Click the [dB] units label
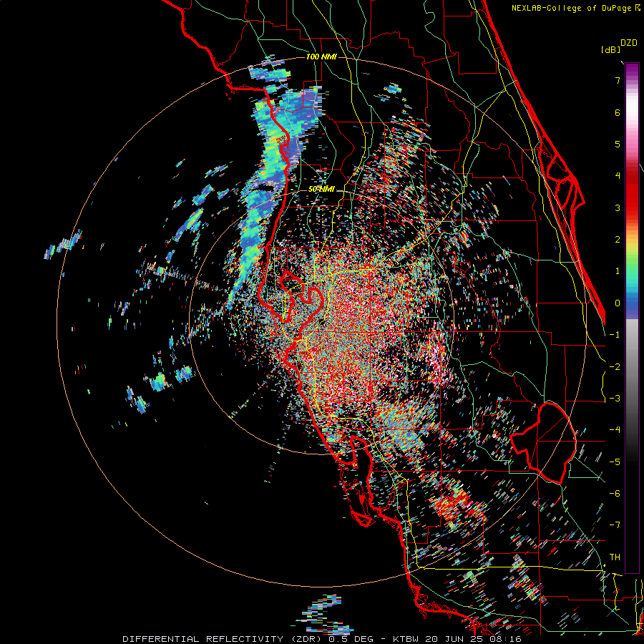Image resolution: width=644 pixels, height=644 pixels. pyautogui.click(x=610, y=49)
